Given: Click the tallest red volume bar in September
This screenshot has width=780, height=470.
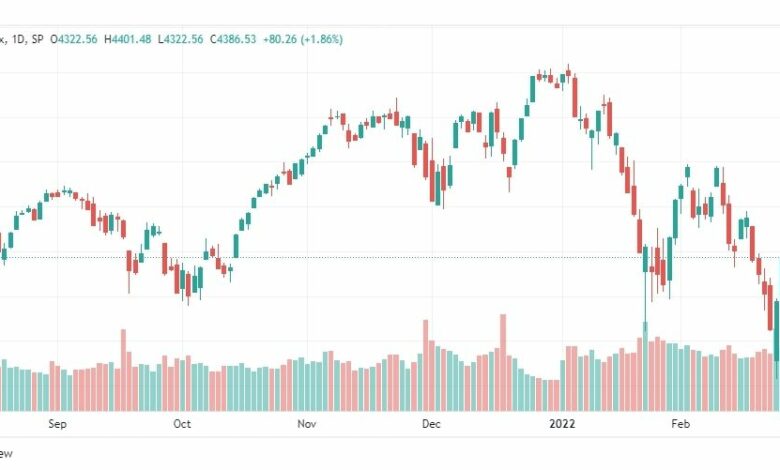Looking at the screenshot, I should tap(123, 370).
